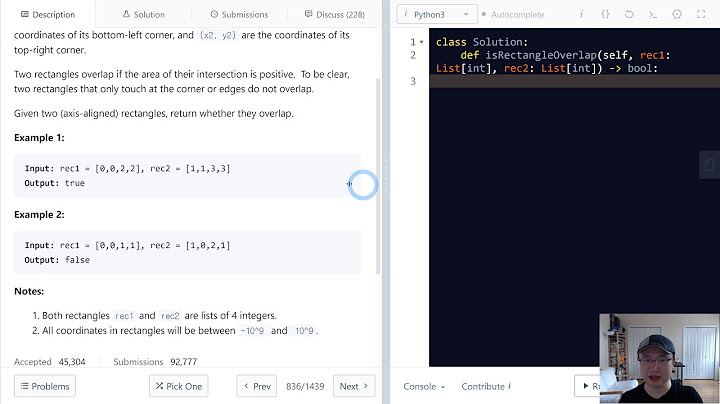Click the curly braces format icon

605,14
